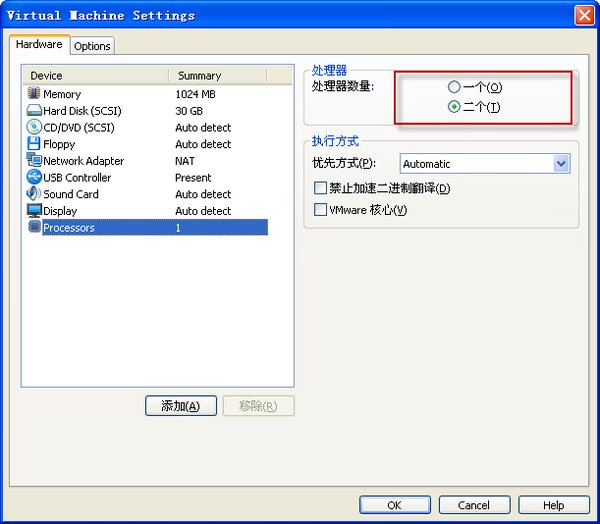Click the Summary column header
600x524 pixels.
[x=218, y=75]
